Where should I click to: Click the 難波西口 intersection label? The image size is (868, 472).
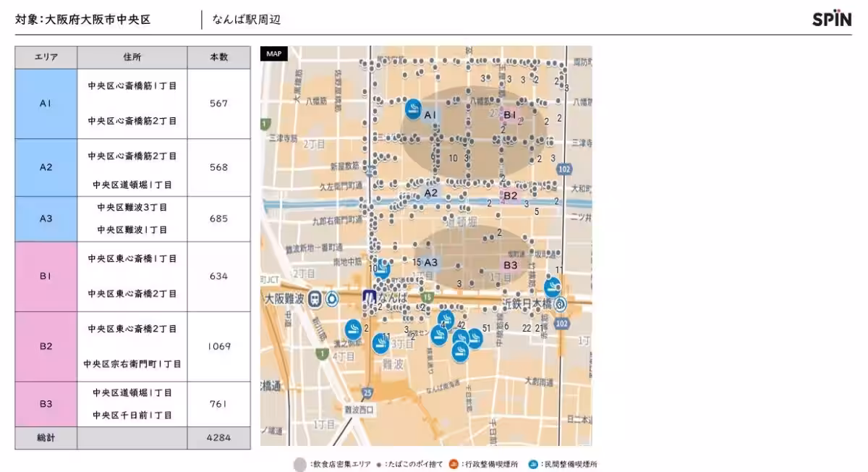[x=359, y=410]
